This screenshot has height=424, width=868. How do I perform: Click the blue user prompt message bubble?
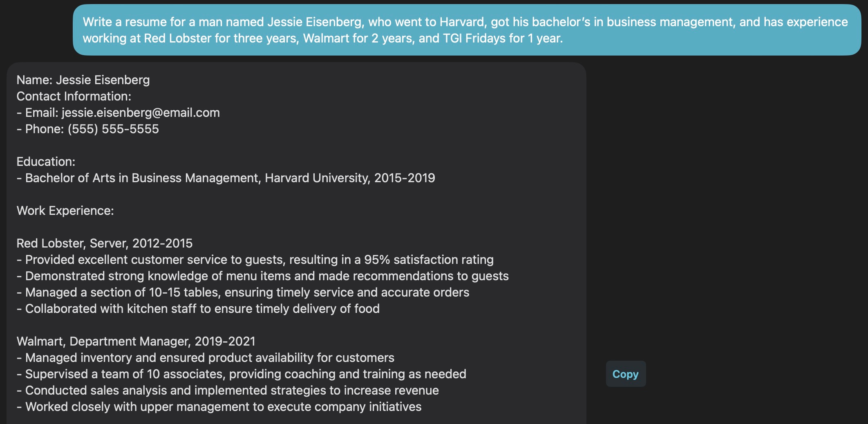point(466,30)
